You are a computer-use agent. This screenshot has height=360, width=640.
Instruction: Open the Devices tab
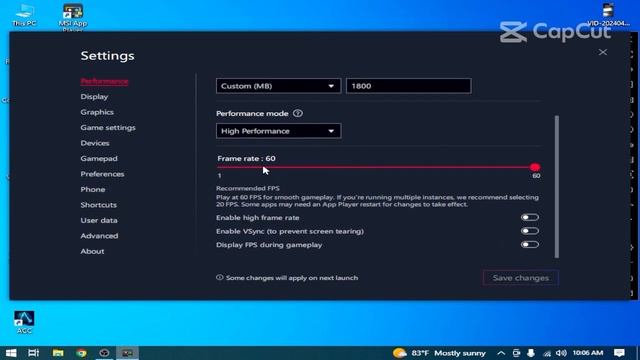[95, 143]
